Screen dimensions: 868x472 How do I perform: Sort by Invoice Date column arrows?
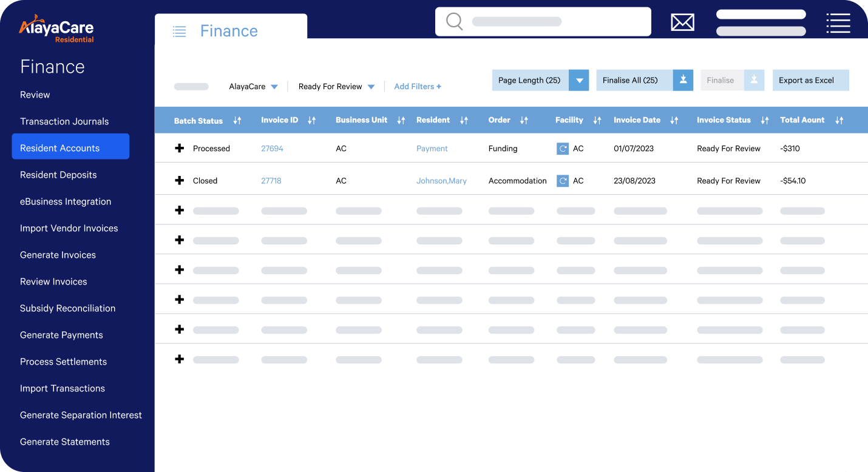point(674,121)
